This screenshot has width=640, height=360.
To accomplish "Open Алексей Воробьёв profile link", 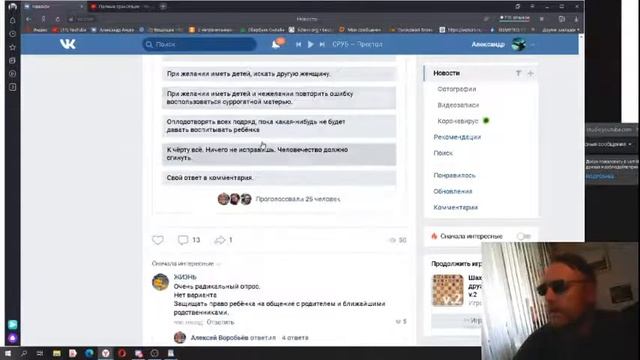I will pyautogui.click(x=220, y=338).
